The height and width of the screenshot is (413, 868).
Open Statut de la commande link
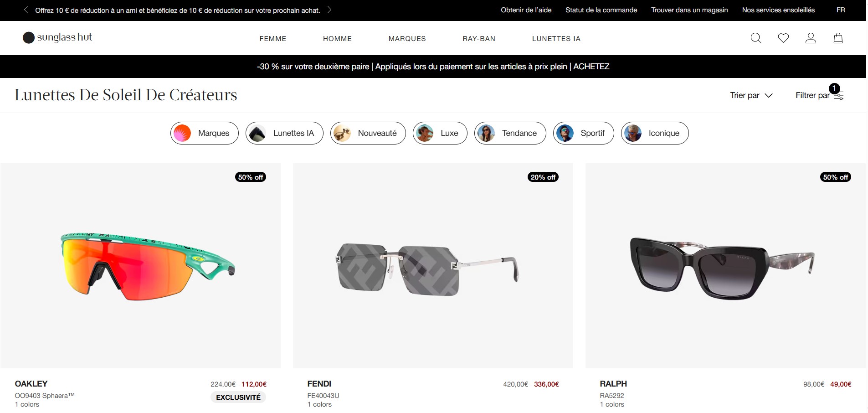[x=601, y=10]
